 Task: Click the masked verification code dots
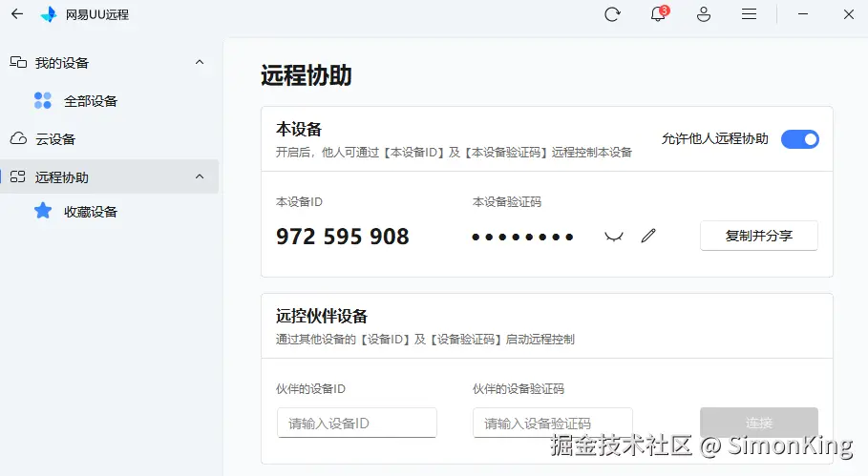click(x=522, y=238)
